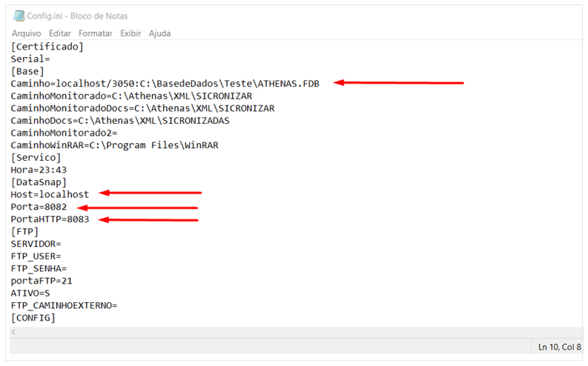
Task: Click the FTP_CAMINHOEXTERNO= line
Action: 64,305
